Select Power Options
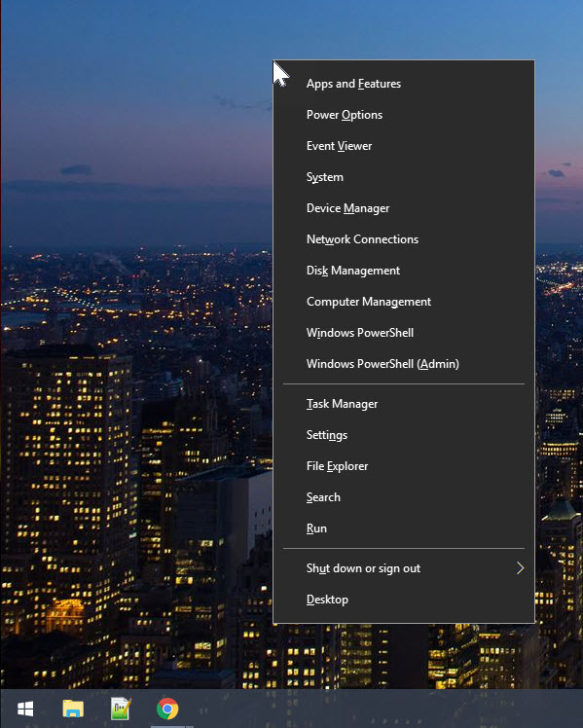 click(404, 115)
